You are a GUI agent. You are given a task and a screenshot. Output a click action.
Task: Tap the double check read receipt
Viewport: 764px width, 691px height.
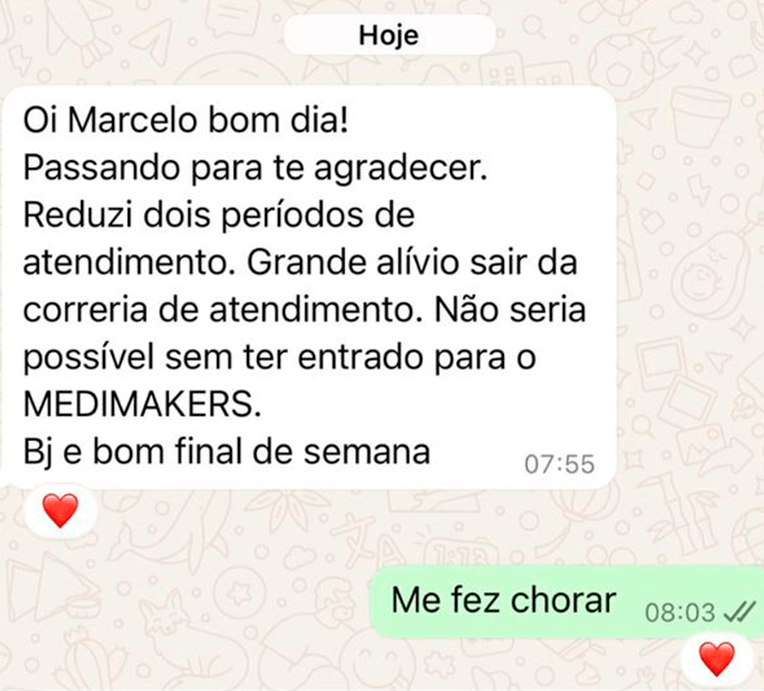pos(739,612)
